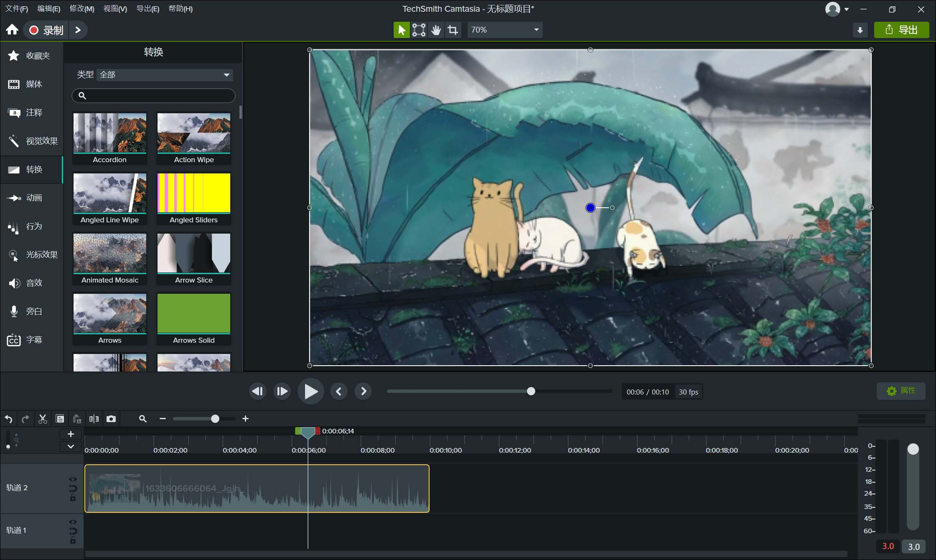Split the clip at playhead
The height and width of the screenshot is (560, 936).
coord(94,419)
